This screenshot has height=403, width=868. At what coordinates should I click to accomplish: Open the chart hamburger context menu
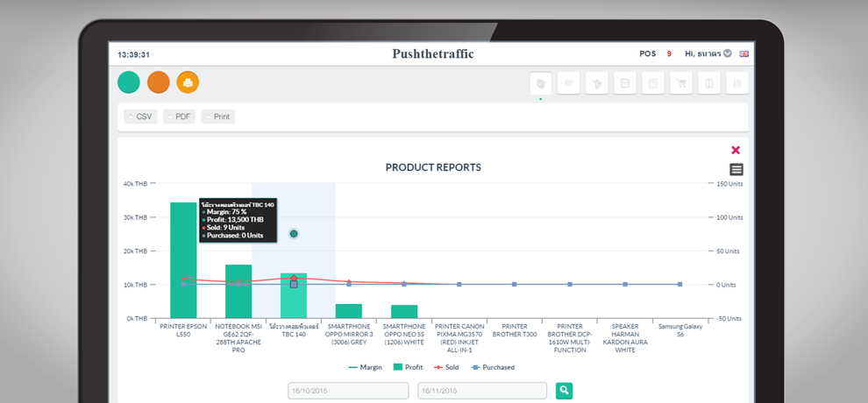click(736, 169)
